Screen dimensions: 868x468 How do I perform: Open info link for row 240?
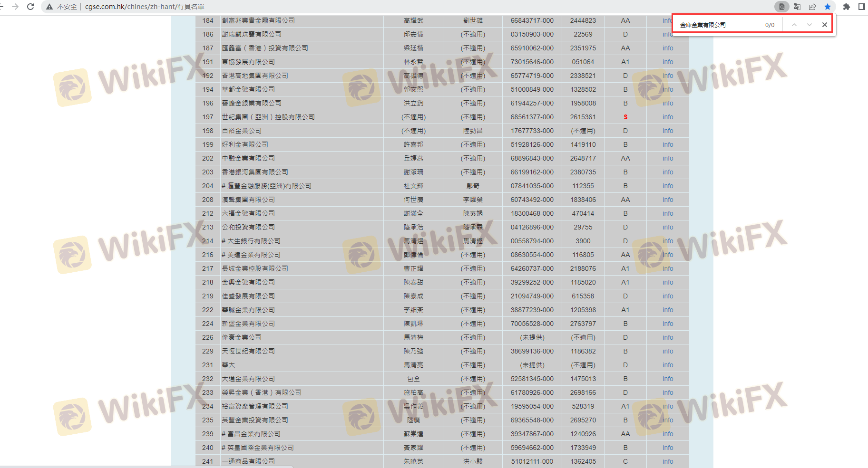tap(668, 448)
